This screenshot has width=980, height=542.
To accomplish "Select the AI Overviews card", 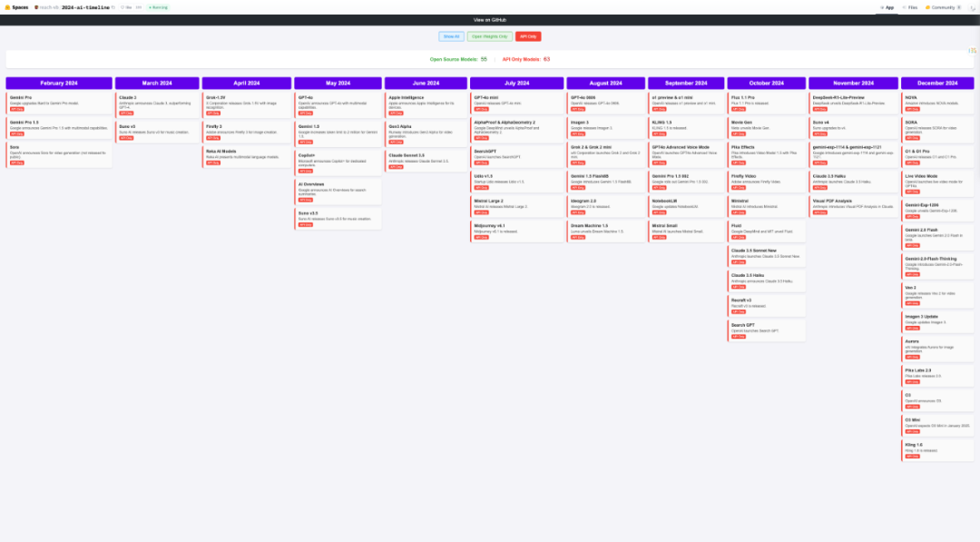I will tap(338, 192).
